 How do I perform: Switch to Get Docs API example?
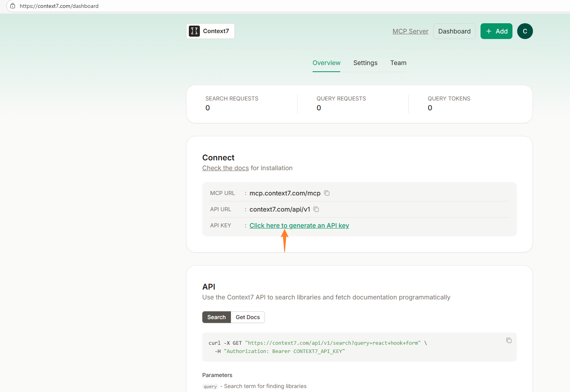click(x=248, y=317)
